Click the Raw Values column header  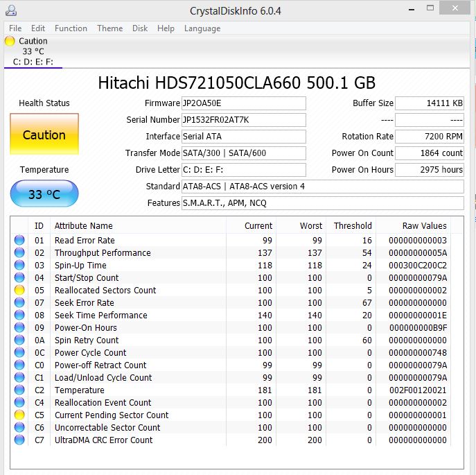coord(424,226)
